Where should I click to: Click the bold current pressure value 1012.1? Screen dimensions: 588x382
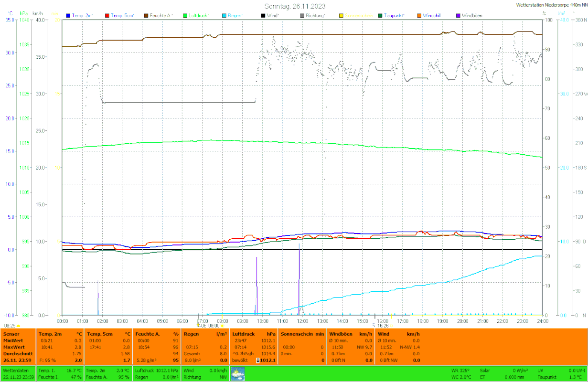coord(268,361)
